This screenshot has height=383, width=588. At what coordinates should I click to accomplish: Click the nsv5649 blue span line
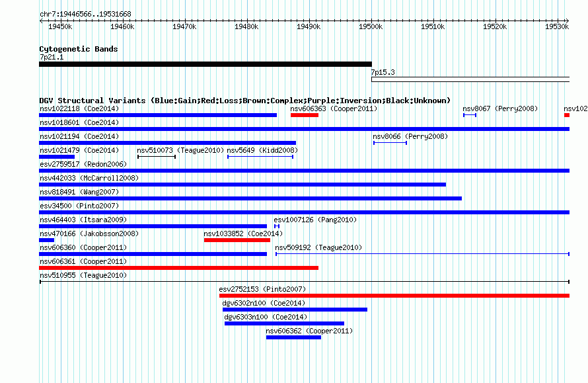pyautogui.click(x=260, y=157)
